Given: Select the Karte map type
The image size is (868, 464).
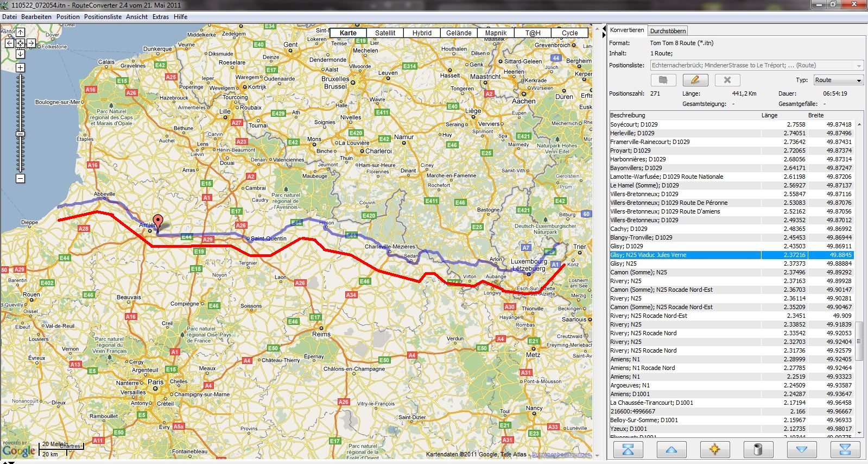Looking at the screenshot, I should (x=349, y=33).
